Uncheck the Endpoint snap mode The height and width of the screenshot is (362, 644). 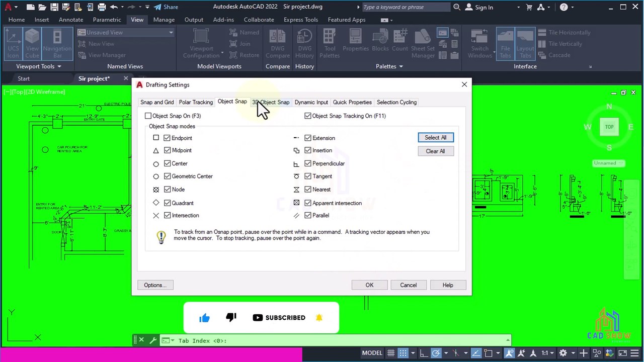pos(167,138)
